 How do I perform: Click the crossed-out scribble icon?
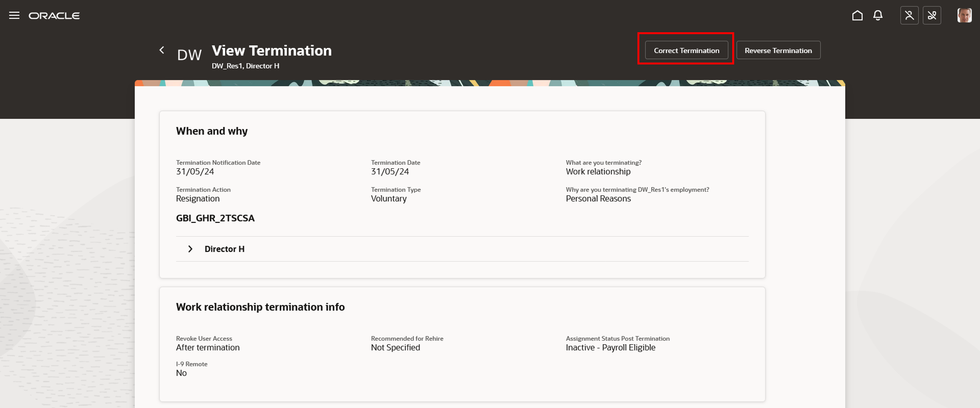[932, 16]
